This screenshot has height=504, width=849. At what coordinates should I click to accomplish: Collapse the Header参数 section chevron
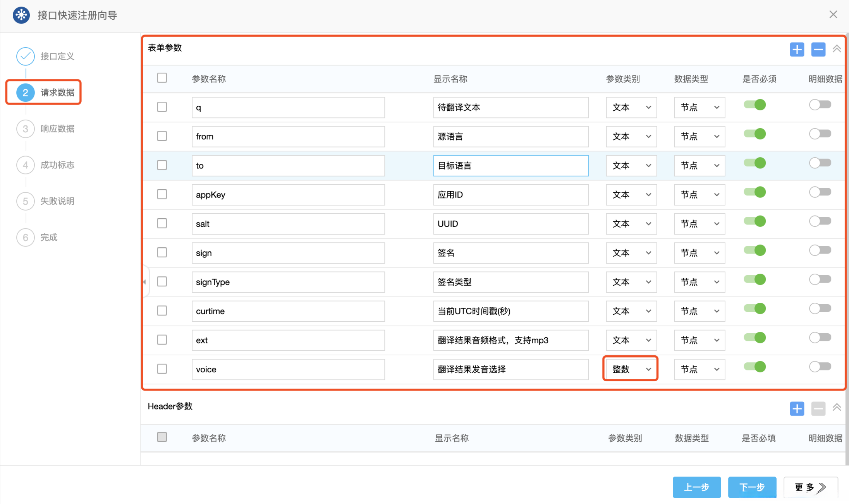[x=837, y=407]
